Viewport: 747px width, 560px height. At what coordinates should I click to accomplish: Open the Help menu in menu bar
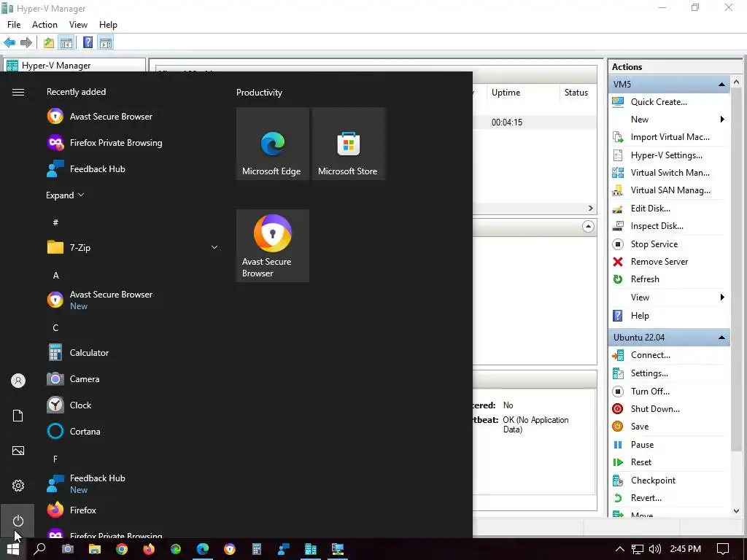click(x=108, y=25)
